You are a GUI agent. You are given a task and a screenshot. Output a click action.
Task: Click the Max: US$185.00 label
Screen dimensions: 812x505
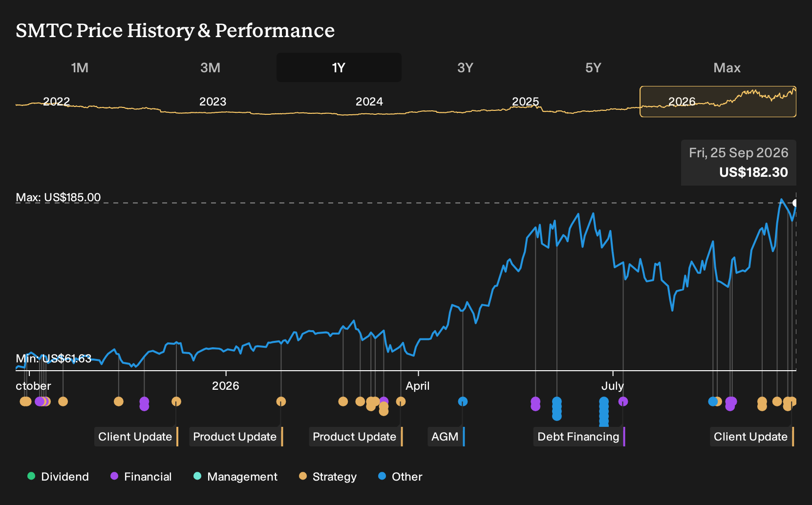tap(58, 197)
